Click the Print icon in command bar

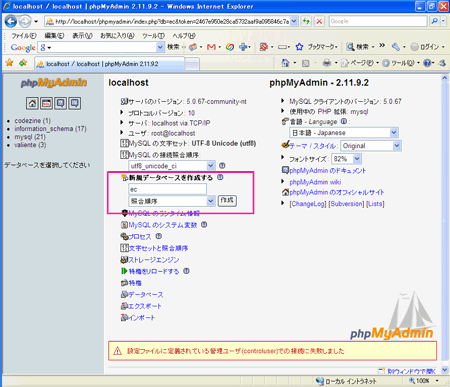point(327,63)
